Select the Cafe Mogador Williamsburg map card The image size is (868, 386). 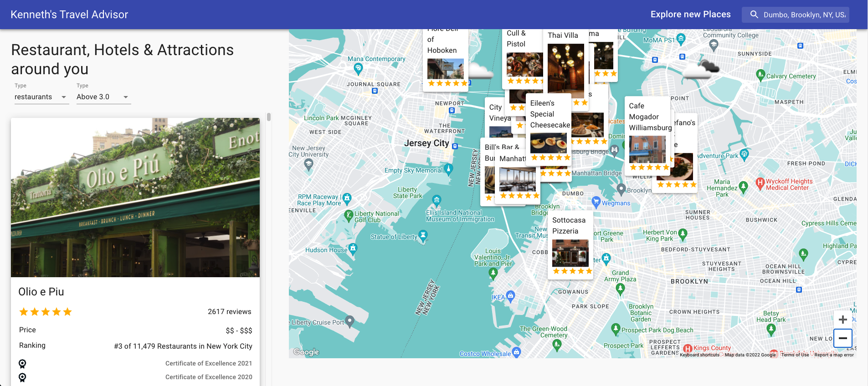point(647,136)
